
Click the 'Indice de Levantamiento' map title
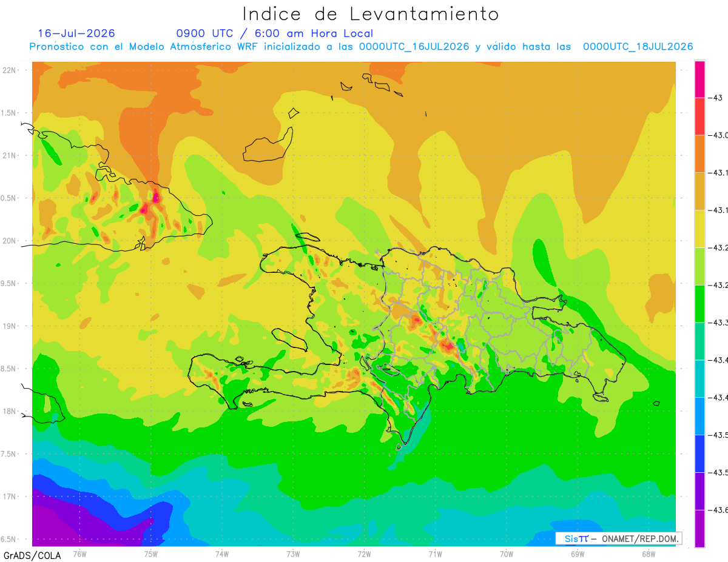[371, 14]
